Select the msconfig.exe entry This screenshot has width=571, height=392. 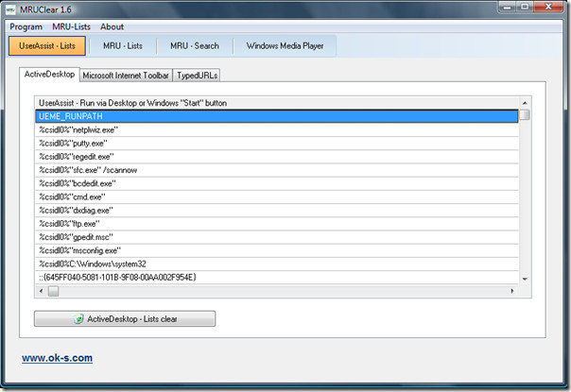click(277, 250)
